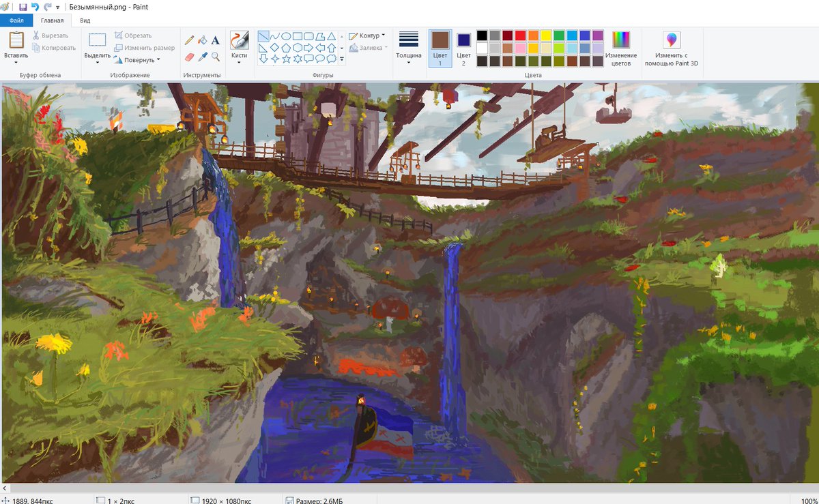Pick the yellow color swatch
Screen dimensions: 819x504
(x=546, y=35)
